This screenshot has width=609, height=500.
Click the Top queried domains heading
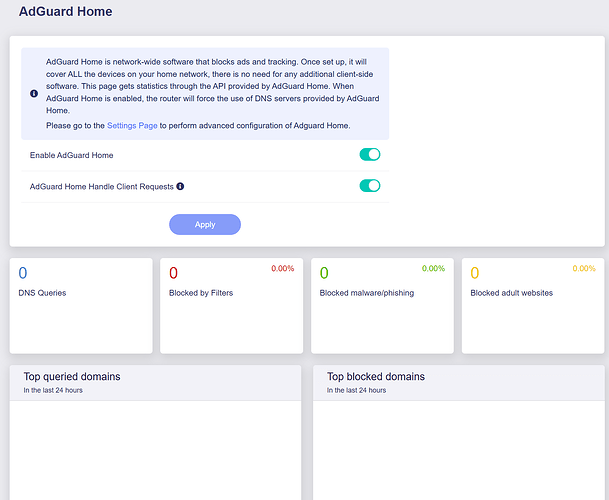tap(72, 377)
